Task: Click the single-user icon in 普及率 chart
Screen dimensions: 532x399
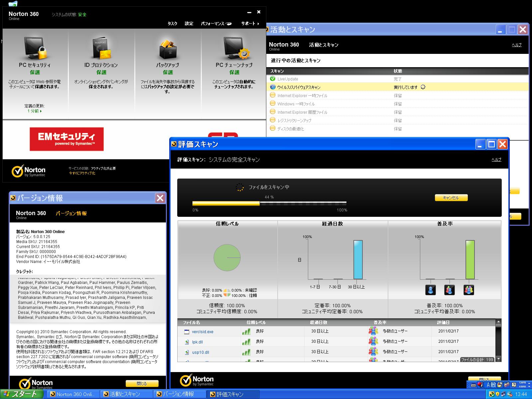Action: [430, 290]
